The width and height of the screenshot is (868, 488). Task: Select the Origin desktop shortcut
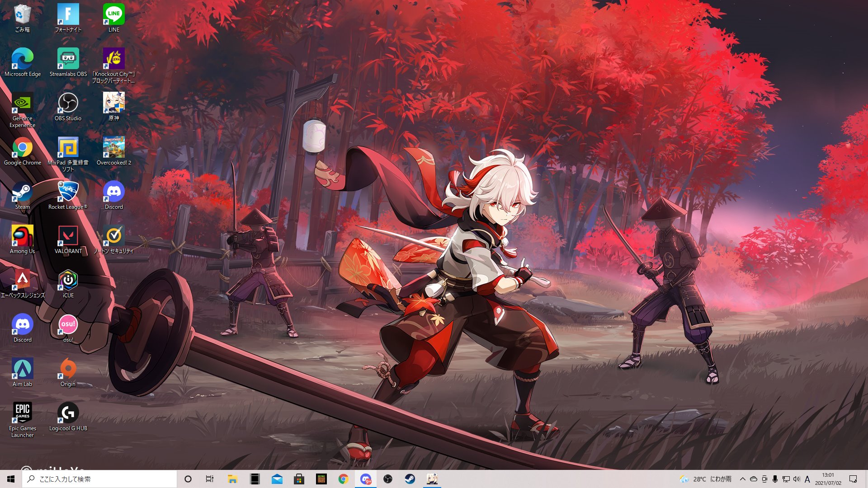click(x=68, y=372)
